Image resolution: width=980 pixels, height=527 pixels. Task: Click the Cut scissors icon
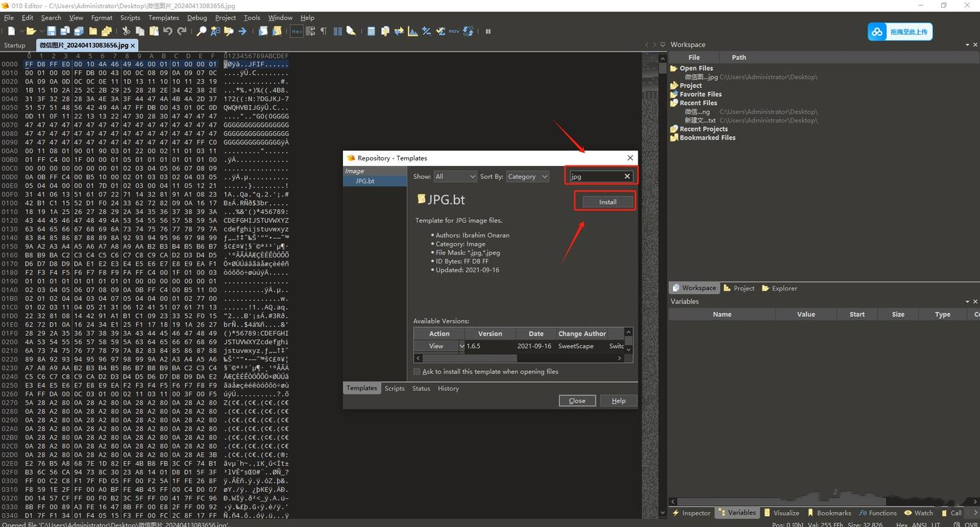pyautogui.click(x=125, y=31)
